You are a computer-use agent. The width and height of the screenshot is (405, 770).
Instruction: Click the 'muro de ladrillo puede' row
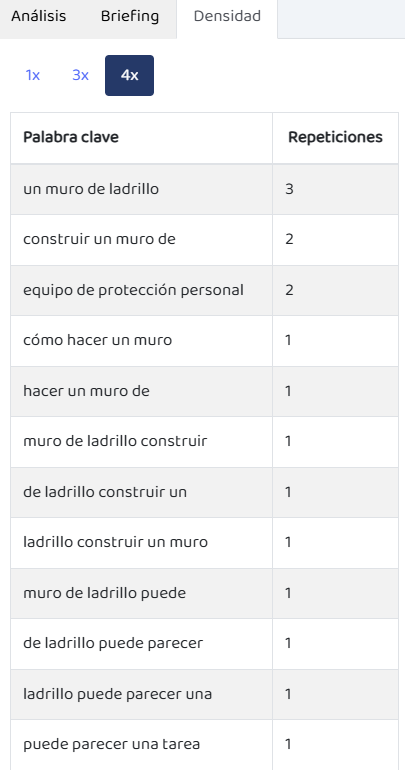pyautogui.click(x=204, y=593)
